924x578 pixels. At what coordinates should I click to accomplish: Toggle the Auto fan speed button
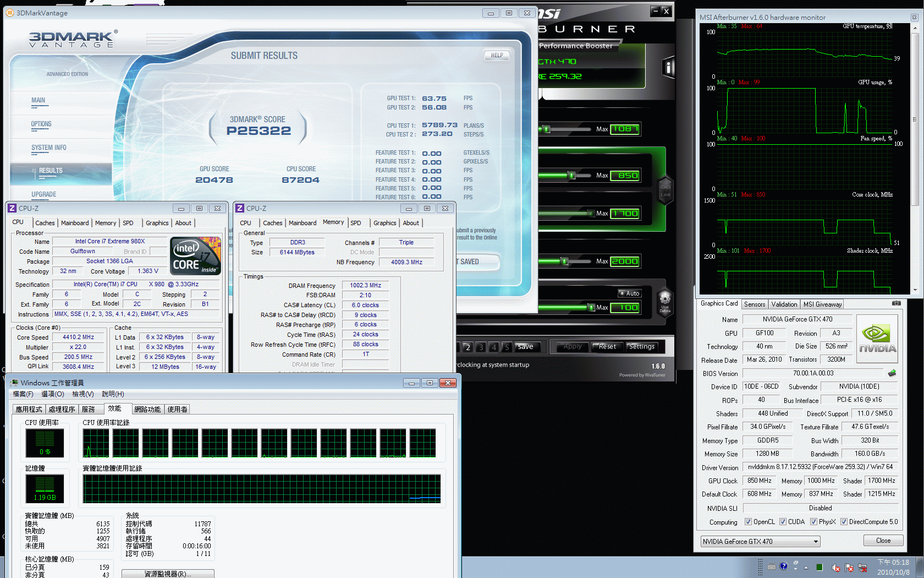click(629, 293)
